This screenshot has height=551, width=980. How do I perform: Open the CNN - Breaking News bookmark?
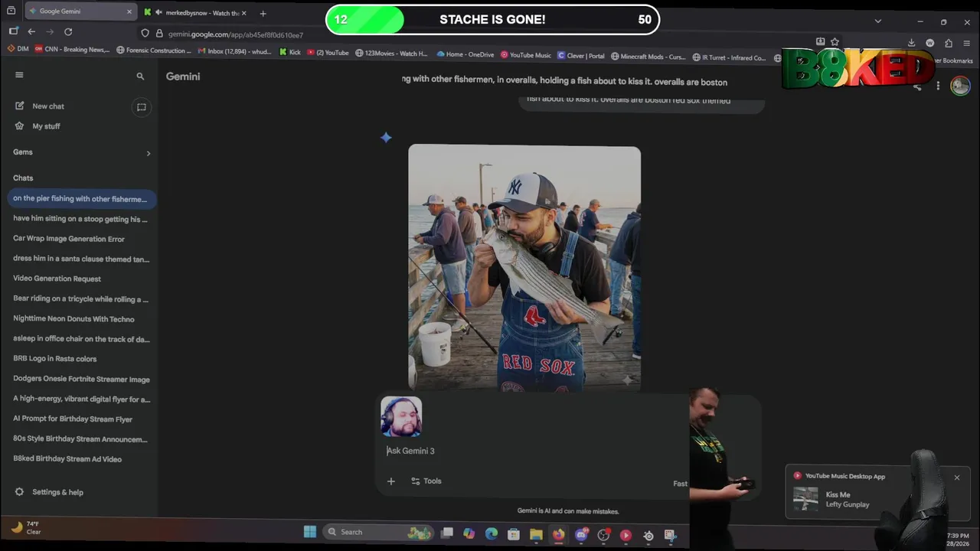pos(71,51)
